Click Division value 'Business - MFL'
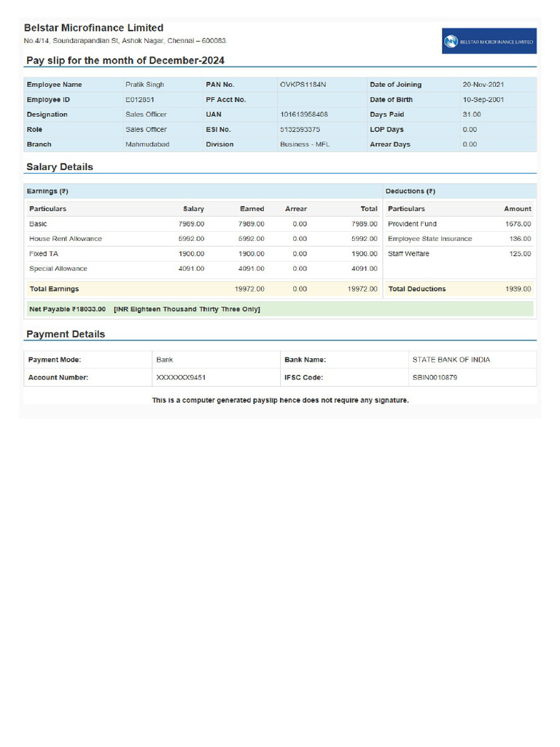 305,144
